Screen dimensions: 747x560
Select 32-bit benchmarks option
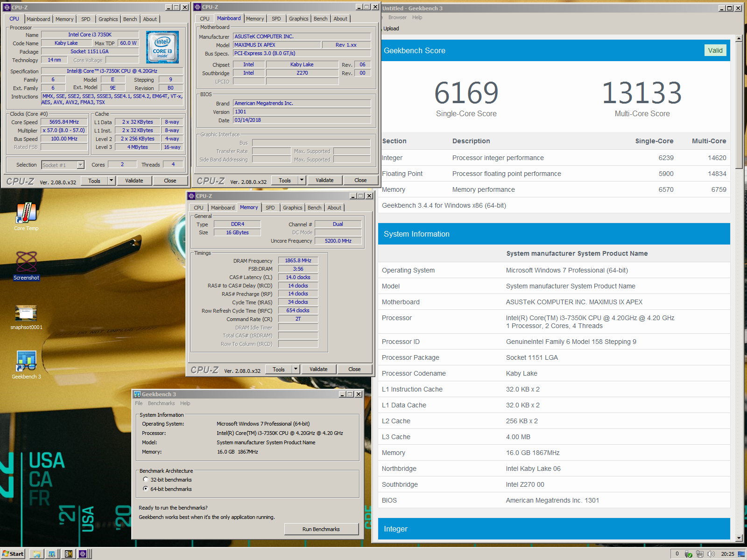(167, 480)
